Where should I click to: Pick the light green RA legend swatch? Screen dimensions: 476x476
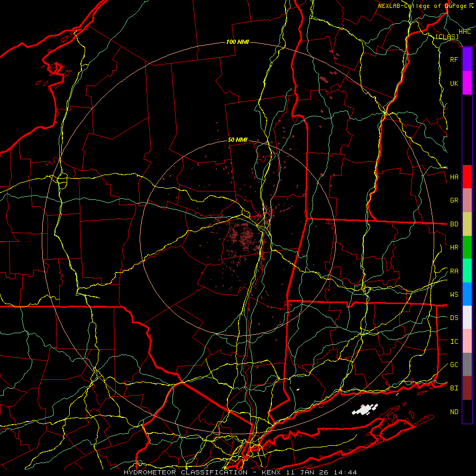(x=467, y=271)
